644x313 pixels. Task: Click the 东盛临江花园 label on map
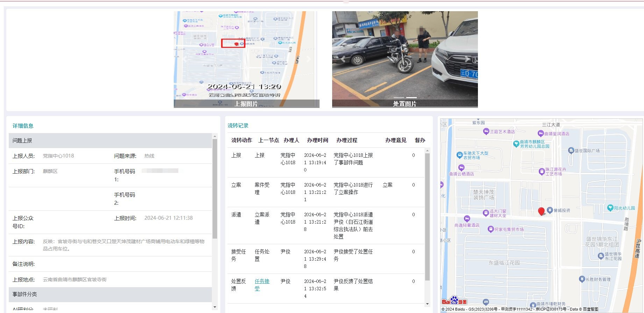(504, 263)
